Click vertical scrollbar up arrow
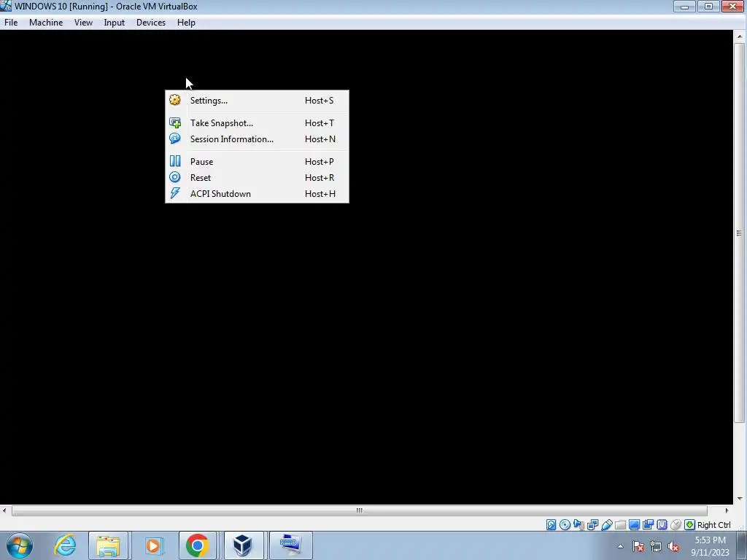This screenshot has height=560, width=747. coord(740,36)
